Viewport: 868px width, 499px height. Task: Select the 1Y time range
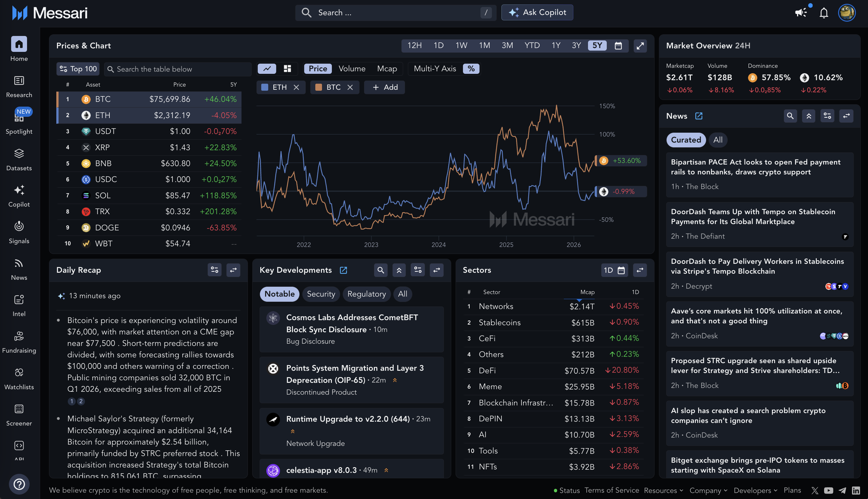pos(556,46)
